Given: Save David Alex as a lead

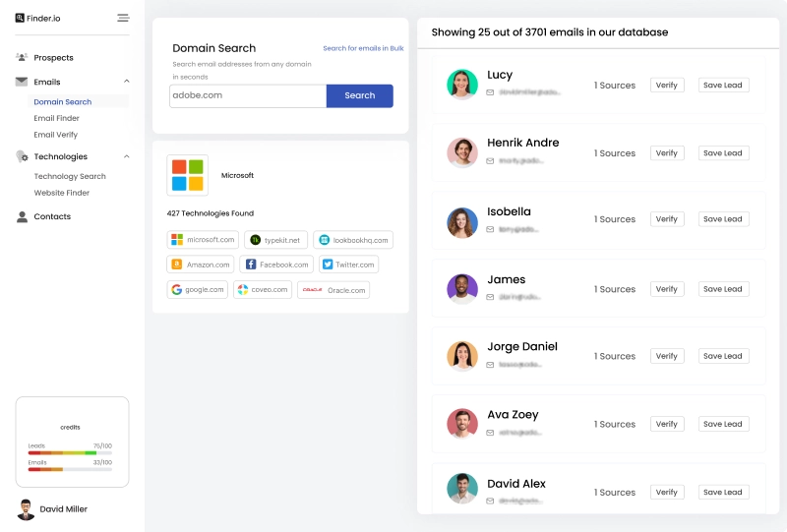Looking at the screenshot, I should tap(723, 493).
